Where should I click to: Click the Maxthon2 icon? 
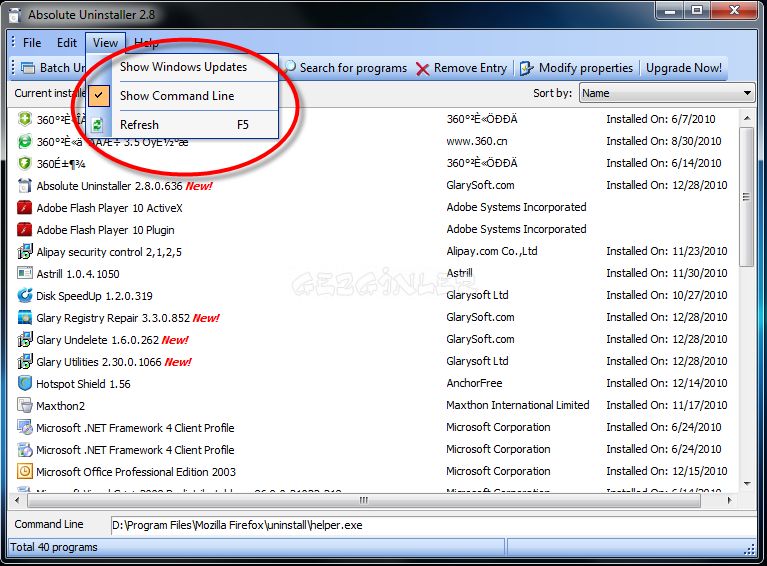click(x=24, y=405)
